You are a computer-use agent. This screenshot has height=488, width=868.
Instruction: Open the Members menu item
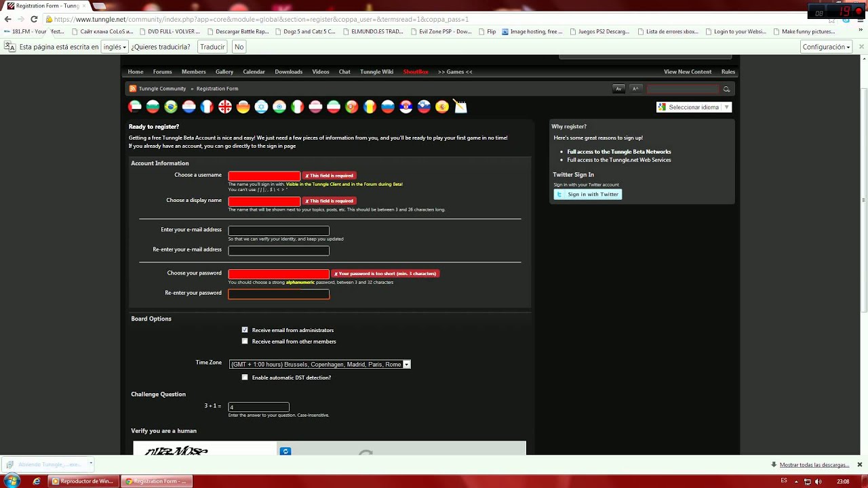[193, 72]
